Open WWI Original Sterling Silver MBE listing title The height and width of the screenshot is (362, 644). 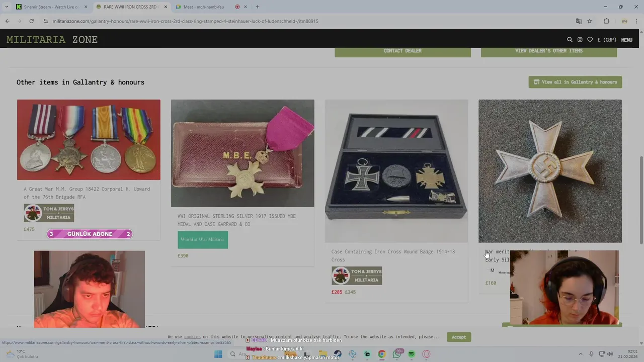[x=236, y=220]
